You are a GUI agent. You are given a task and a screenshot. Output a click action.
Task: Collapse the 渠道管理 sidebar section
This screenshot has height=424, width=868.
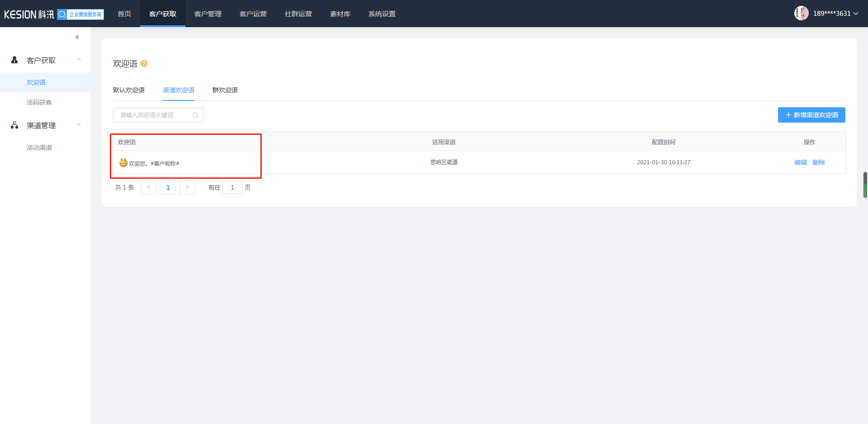point(79,125)
